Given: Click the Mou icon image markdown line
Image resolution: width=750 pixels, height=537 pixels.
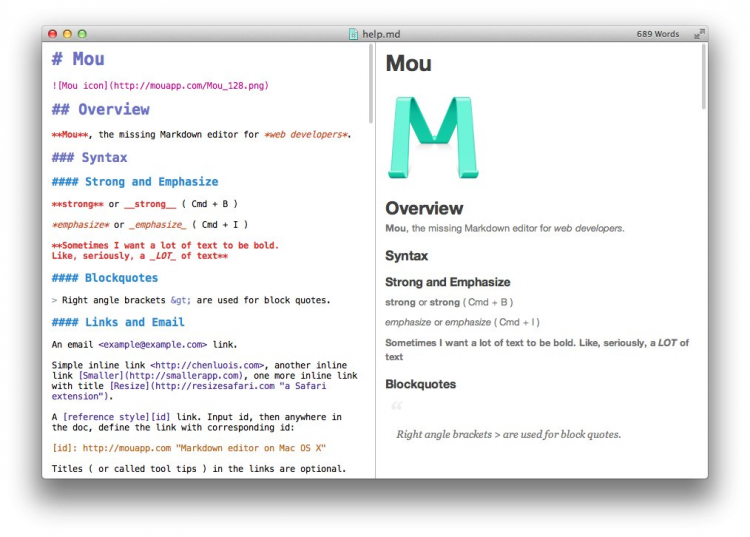Looking at the screenshot, I should point(160,86).
